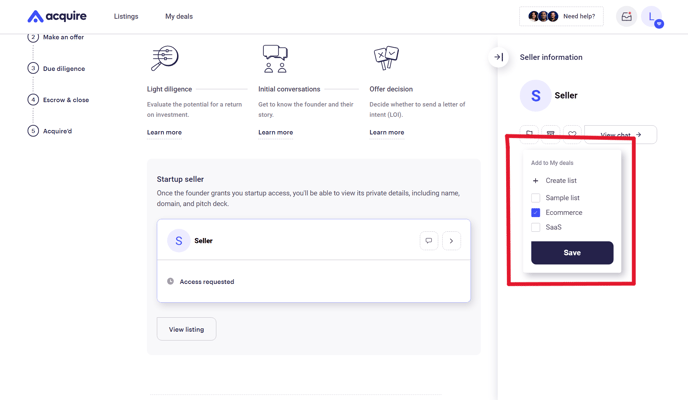The width and height of the screenshot is (688, 400).
Task: Click the Initial conversations icon
Action: pos(275,58)
